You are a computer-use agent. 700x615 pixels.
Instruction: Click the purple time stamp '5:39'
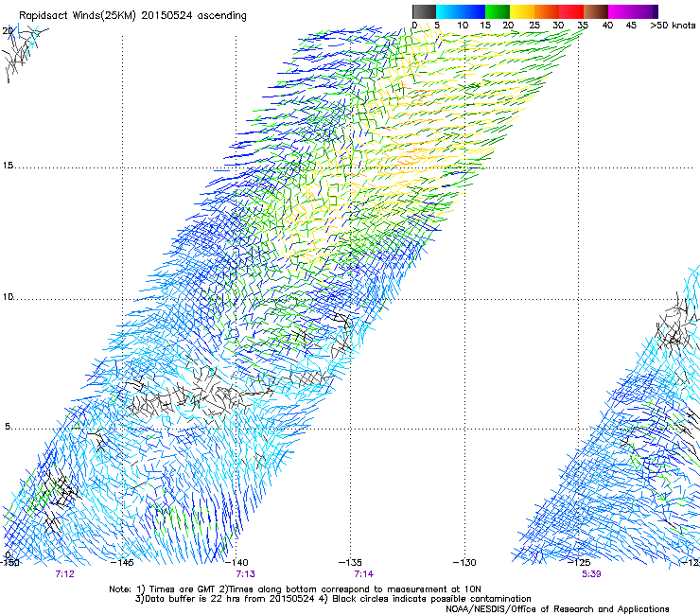click(x=591, y=574)
